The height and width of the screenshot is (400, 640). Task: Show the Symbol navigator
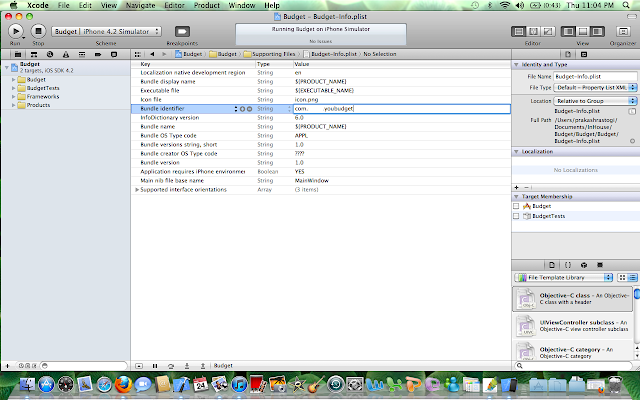34,54
